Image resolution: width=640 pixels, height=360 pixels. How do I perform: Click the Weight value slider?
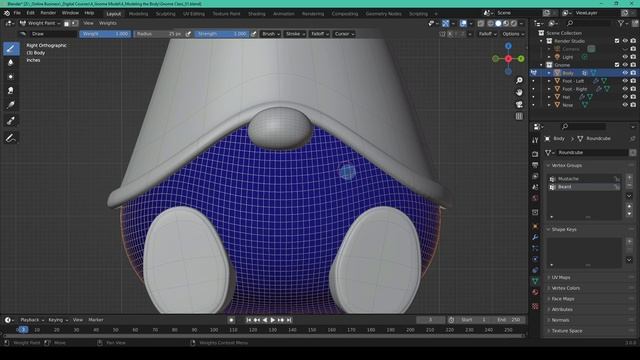tap(105, 34)
